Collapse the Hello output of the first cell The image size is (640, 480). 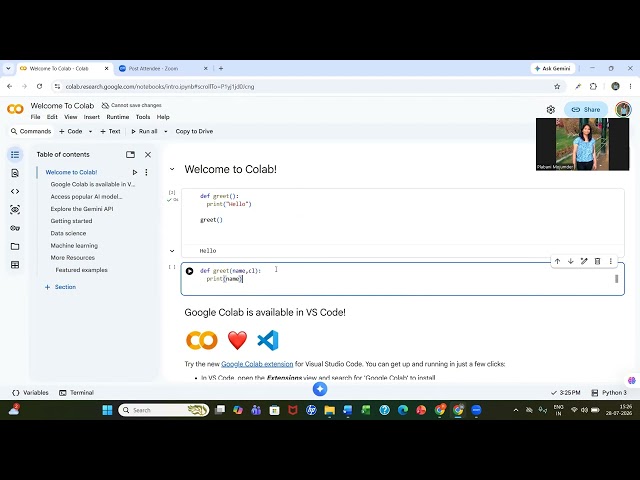pos(172,251)
